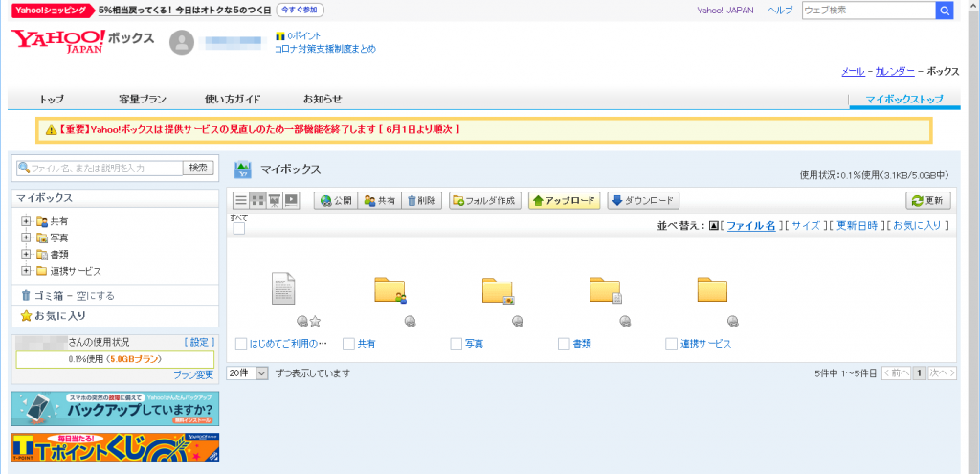Open the 書類 documents folder icon

(605, 289)
